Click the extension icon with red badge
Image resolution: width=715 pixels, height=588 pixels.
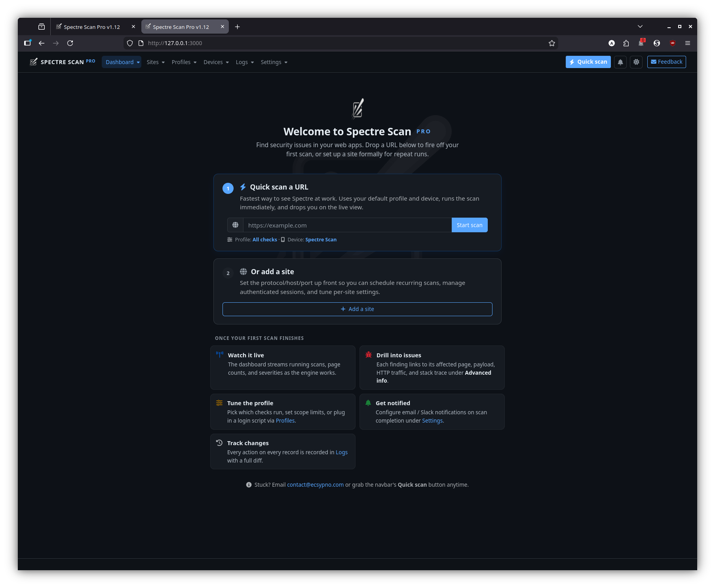[641, 43]
